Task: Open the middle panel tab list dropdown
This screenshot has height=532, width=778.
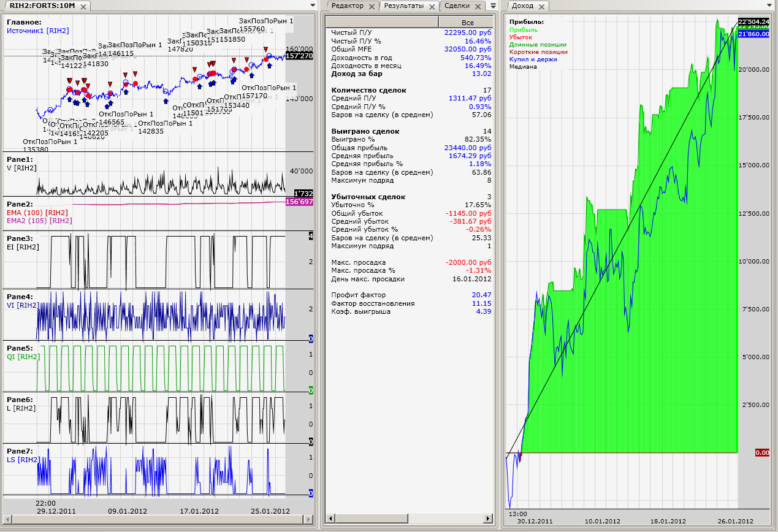Action: [x=493, y=6]
